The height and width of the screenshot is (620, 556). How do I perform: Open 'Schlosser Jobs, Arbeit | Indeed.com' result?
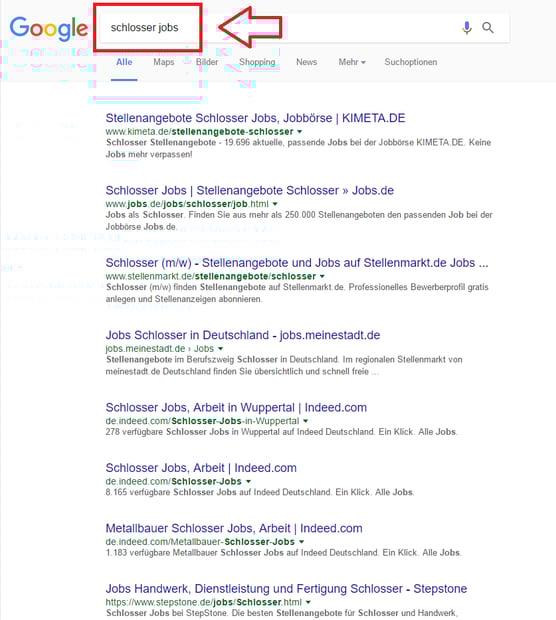(x=201, y=468)
